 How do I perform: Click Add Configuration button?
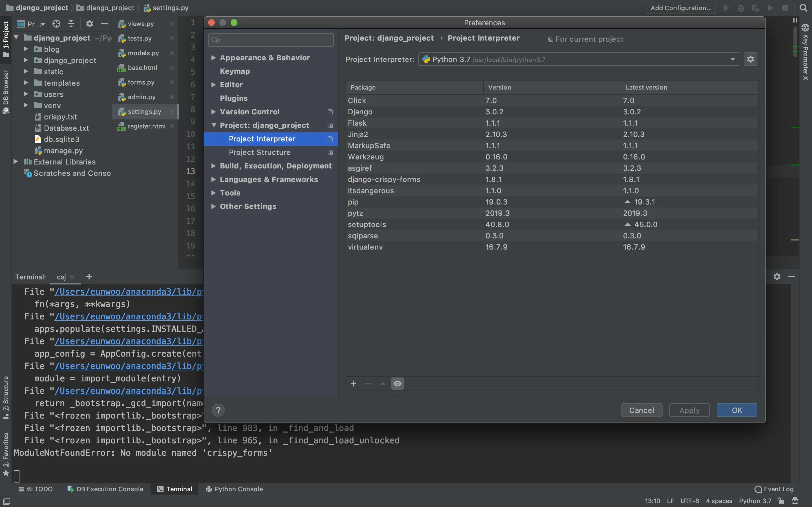681,8
